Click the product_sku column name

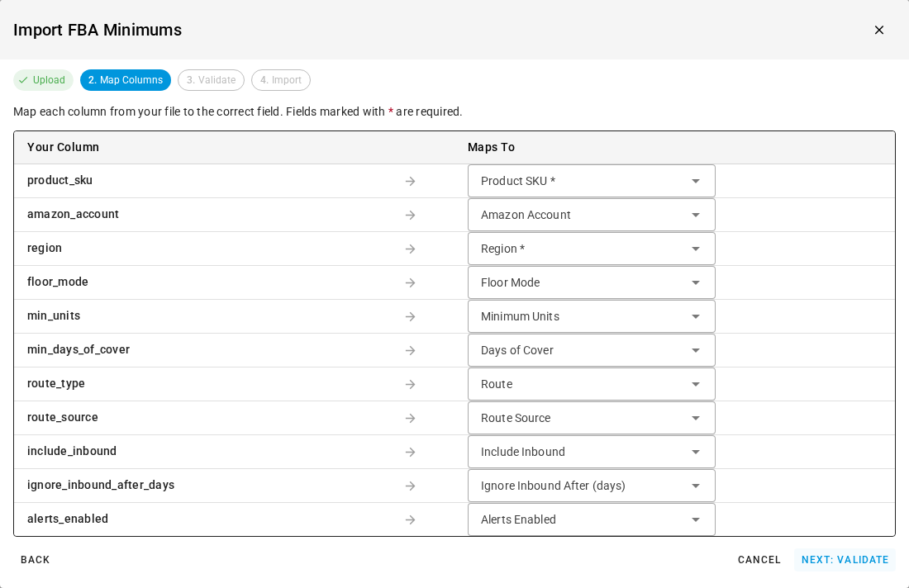[59, 180]
